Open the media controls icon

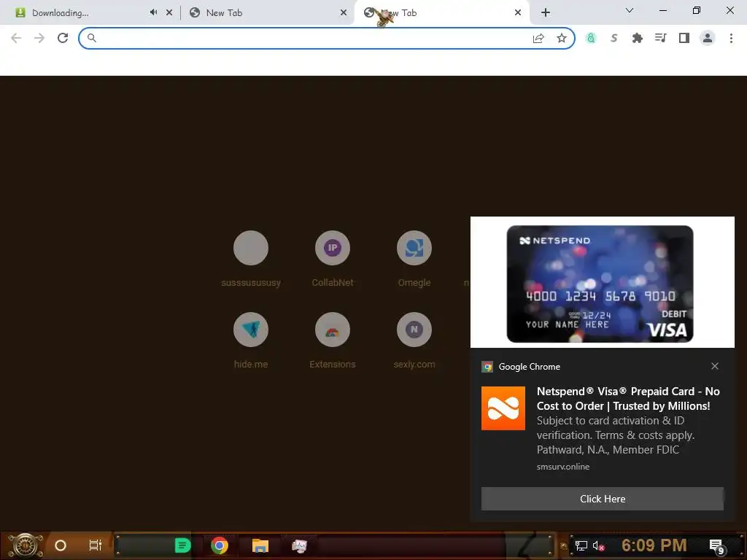click(x=661, y=38)
